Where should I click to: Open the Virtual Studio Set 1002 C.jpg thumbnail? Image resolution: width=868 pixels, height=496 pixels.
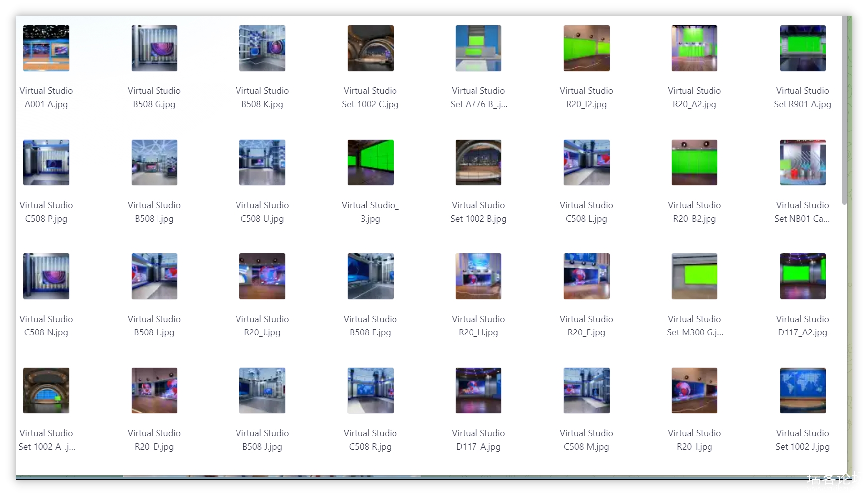pyautogui.click(x=371, y=48)
